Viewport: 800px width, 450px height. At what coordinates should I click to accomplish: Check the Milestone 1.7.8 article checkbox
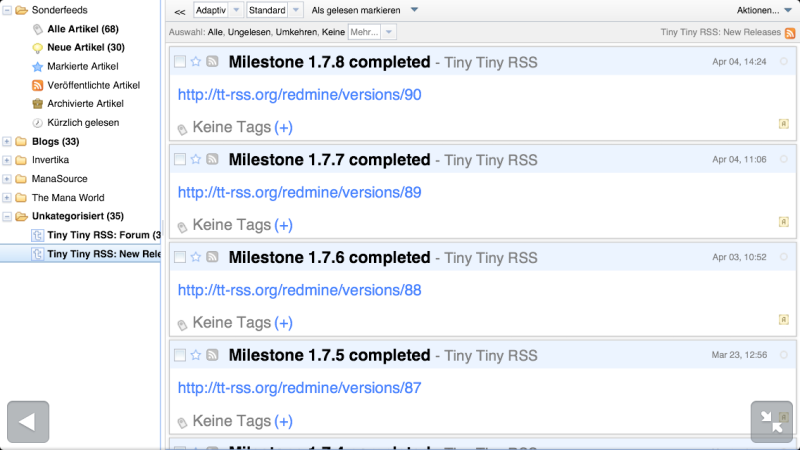(180, 62)
